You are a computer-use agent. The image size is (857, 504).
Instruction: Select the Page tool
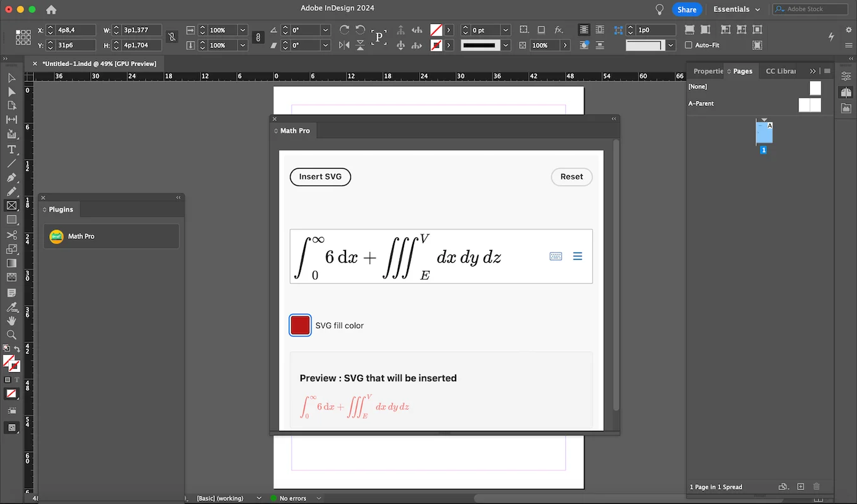(11, 106)
